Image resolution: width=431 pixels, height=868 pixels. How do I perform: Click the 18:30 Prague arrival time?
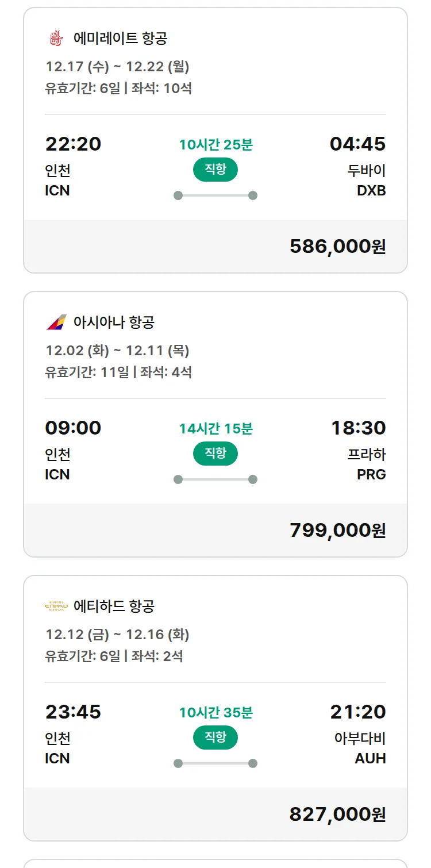pyautogui.click(x=358, y=428)
